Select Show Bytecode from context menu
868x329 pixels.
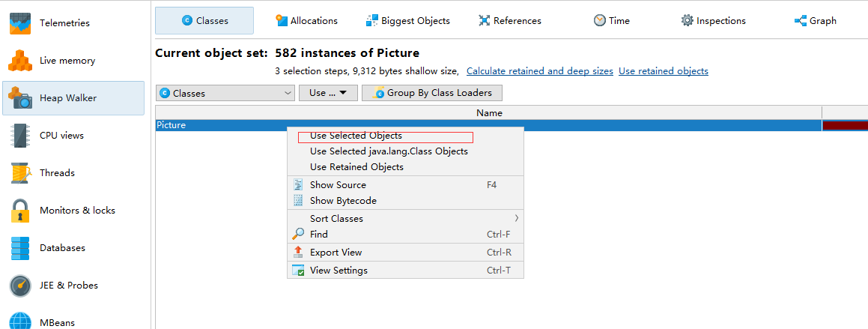(343, 201)
